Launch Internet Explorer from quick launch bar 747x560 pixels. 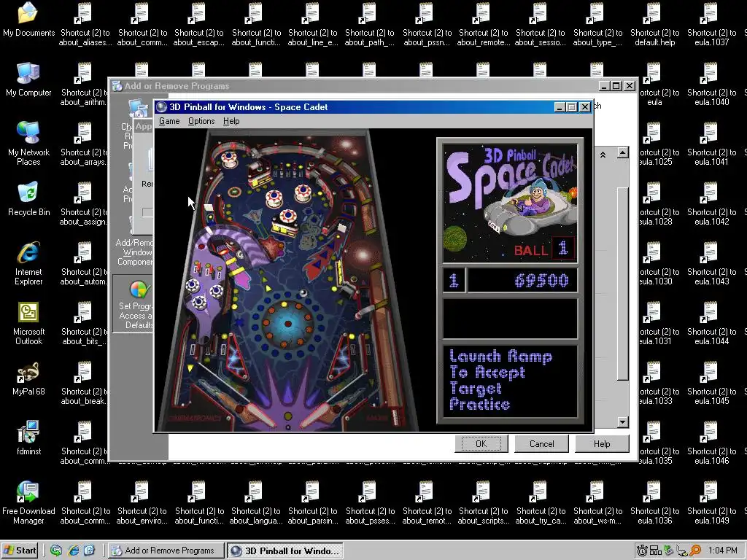tap(73, 551)
